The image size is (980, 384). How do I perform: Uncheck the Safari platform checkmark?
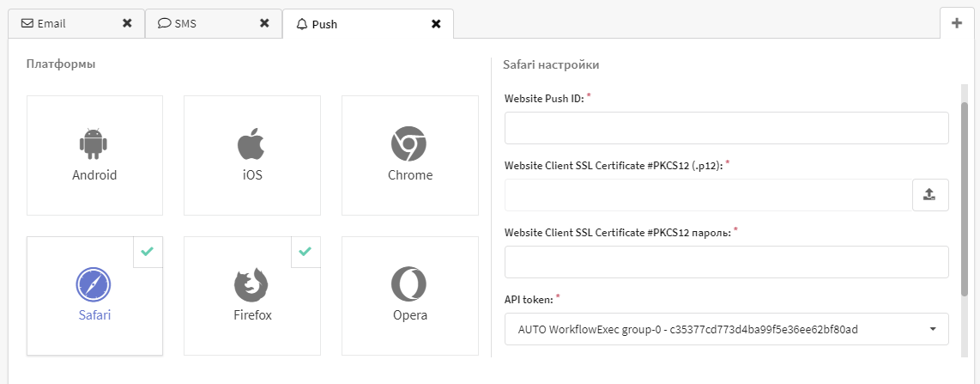pos(148,252)
